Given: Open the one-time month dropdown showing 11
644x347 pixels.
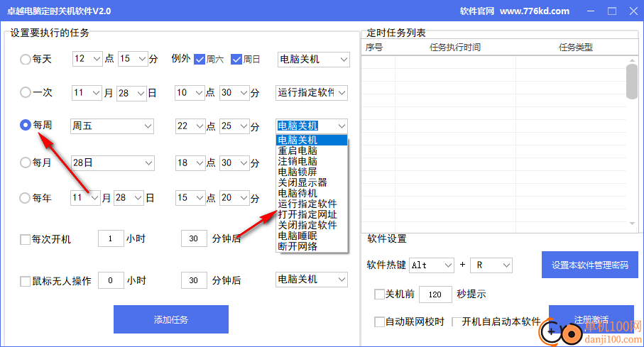Looking at the screenshot, I should pyautogui.click(x=87, y=93).
